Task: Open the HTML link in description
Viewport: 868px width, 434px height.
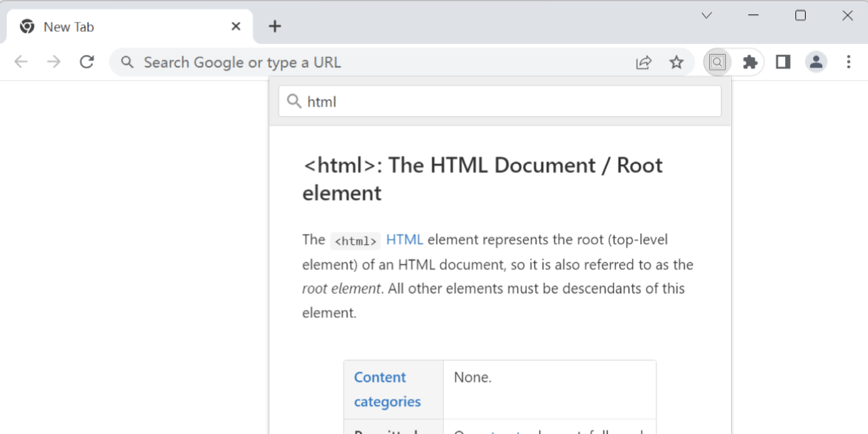Action: click(404, 239)
